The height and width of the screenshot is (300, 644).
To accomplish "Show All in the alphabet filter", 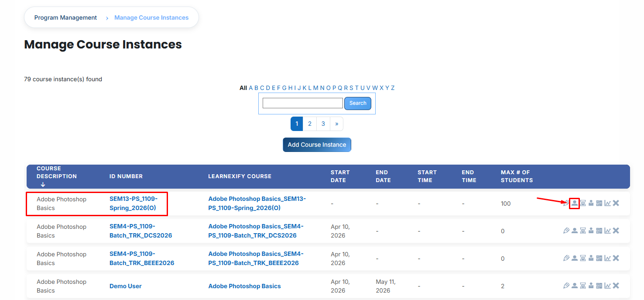I will point(243,88).
